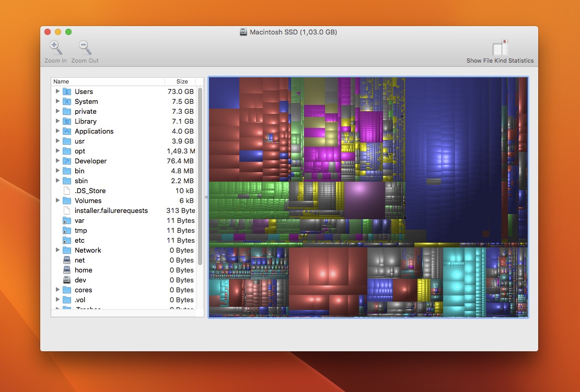
Task: Click the Zoom Out magnifier icon
Action: point(85,47)
